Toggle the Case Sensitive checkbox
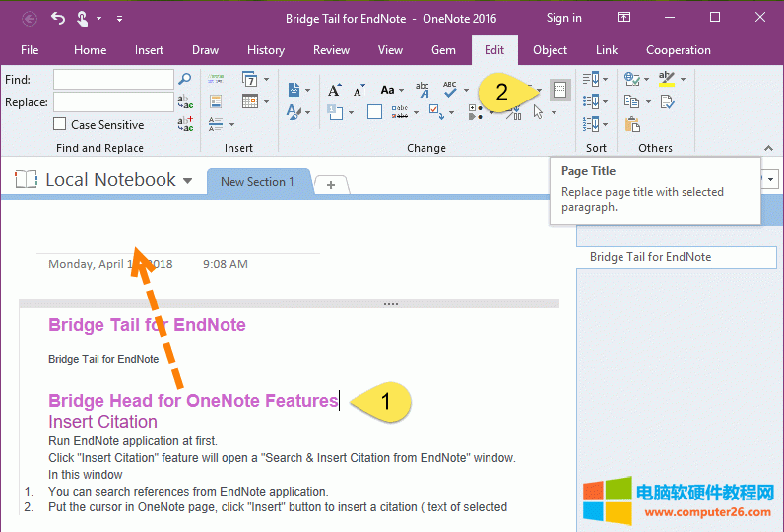784x532 pixels. 61,125
